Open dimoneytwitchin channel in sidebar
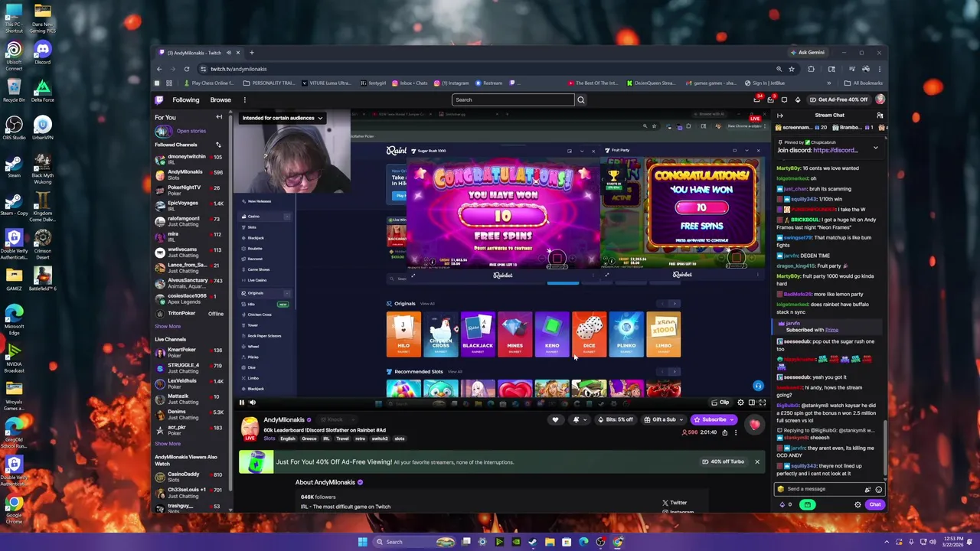This screenshot has height=551, width=980. click(x=188, y=159)
